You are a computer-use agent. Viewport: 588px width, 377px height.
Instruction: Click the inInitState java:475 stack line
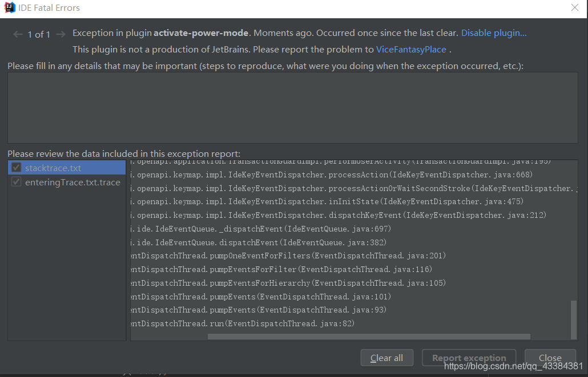[327, 201]
